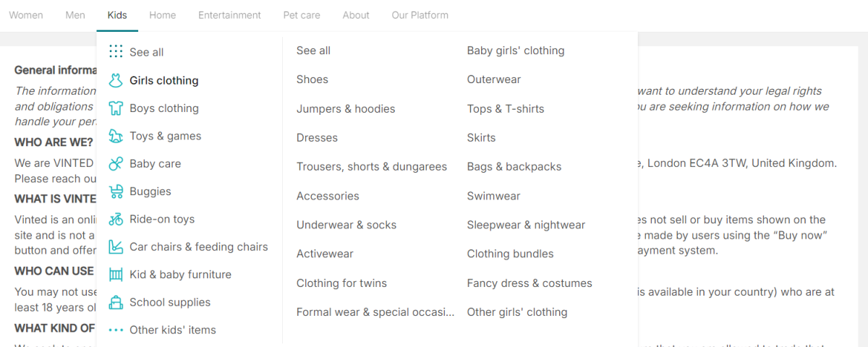
Task: Click the crib icon for kids furniture
Action: pyautogui.click(x=116, y=275)
